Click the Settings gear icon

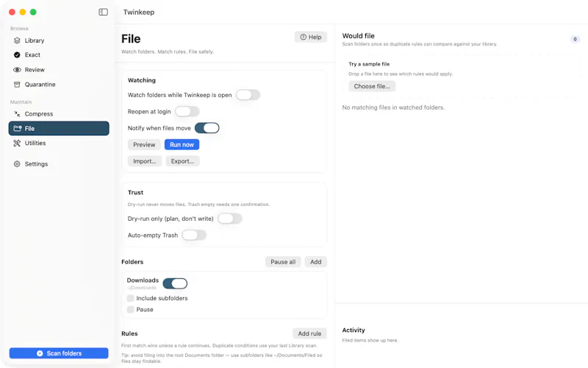(x=17, y=164)
